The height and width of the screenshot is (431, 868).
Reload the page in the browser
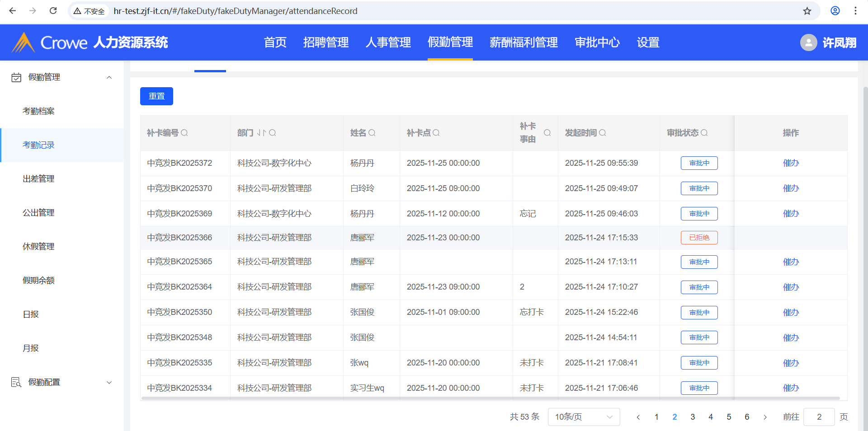point(53,11)
